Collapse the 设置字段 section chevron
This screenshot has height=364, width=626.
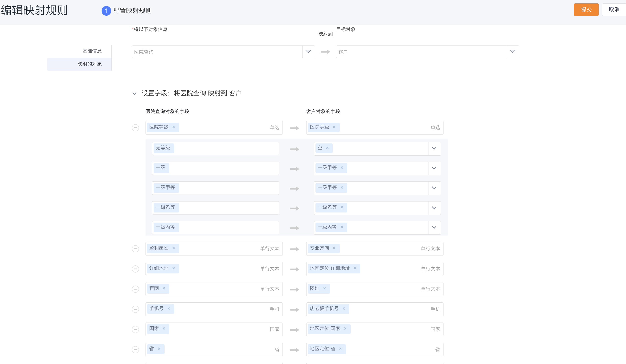tap(134, 94)
